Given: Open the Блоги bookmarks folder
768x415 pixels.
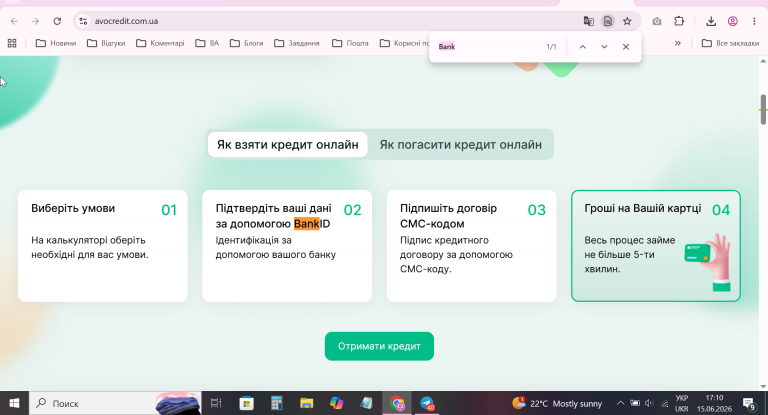Looking at the screenshot, I should [x=246, y=43].
